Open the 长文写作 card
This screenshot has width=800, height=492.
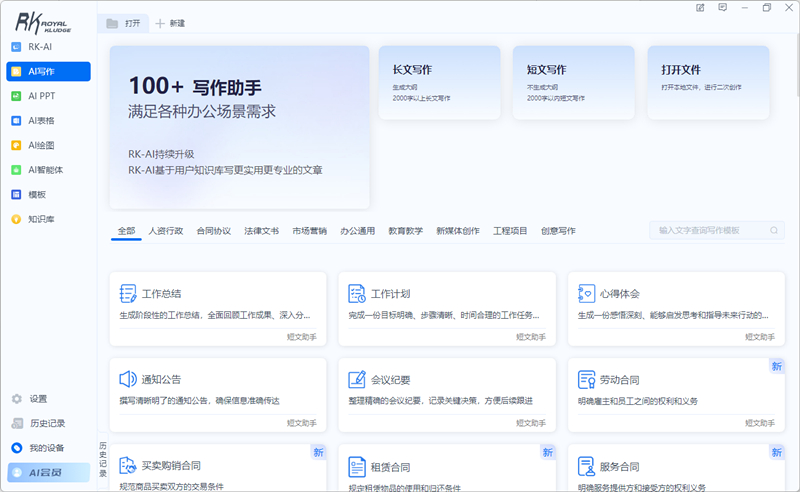click(439, 83)
